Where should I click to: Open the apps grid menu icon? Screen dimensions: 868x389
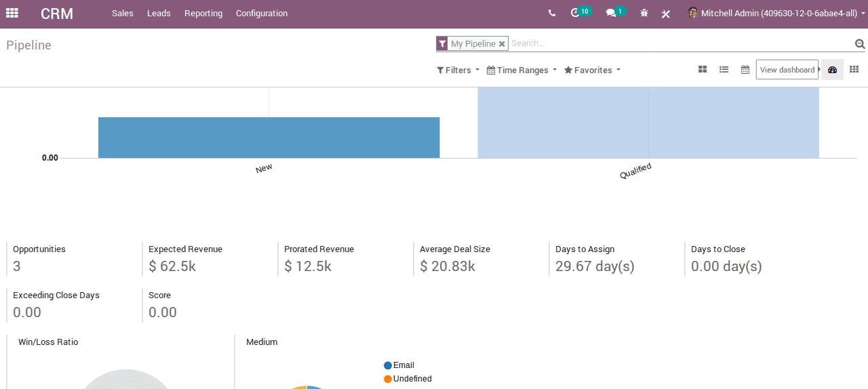[x=12, y=13]
